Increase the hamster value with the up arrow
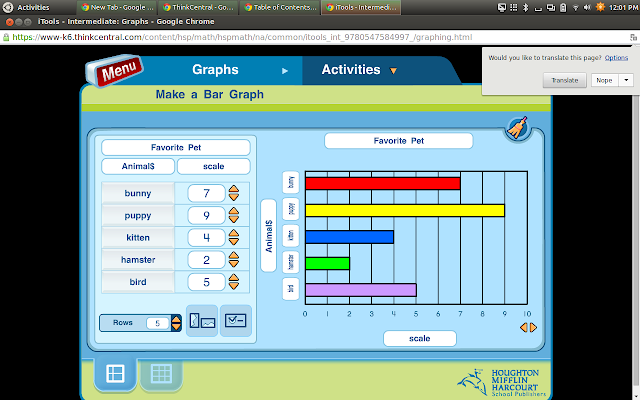This screenshot has height=400, width=640. (233, 255)
